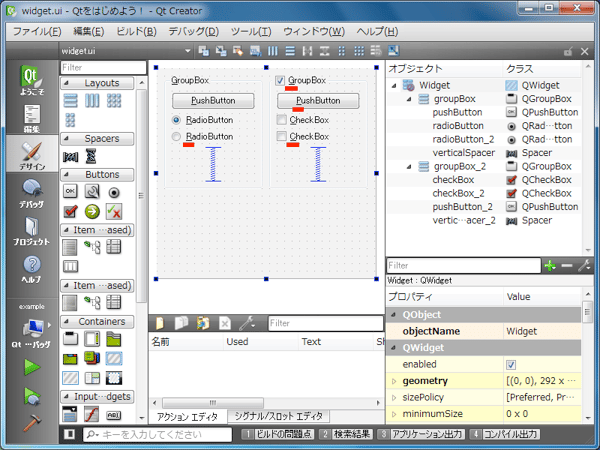Open the Debug (デバッグ) mode
The height and width of the screenshot is (450, 600).
32,194
